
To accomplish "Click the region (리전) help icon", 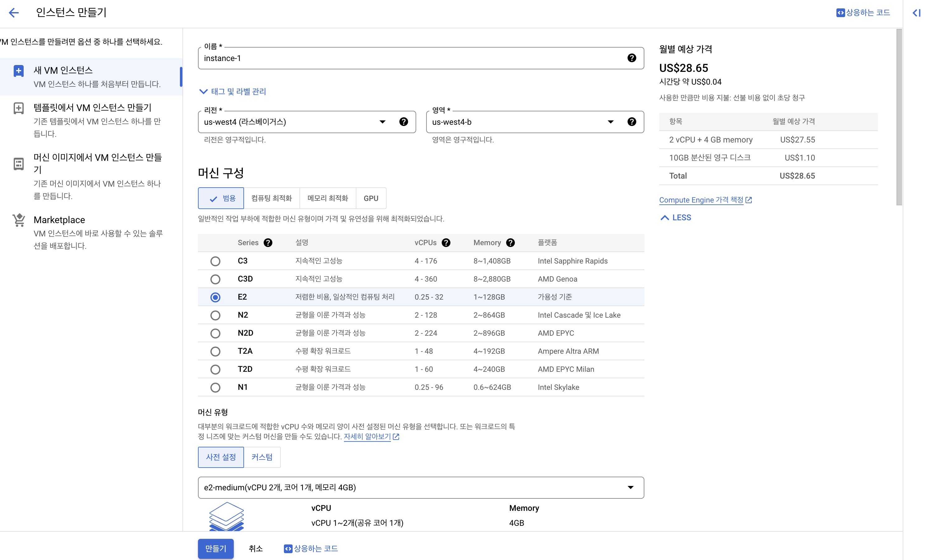I will (x=403, y=121).
